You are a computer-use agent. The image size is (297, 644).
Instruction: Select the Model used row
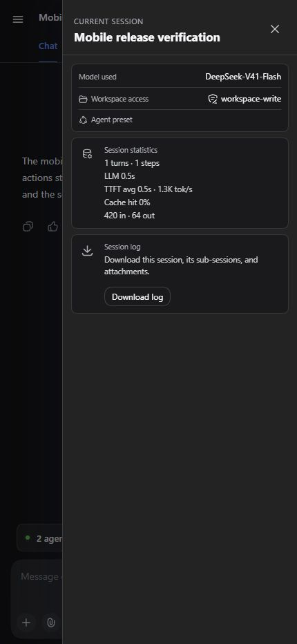180,77
